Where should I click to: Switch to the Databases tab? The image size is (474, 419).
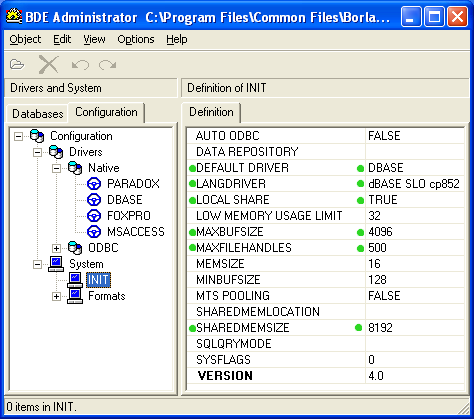click(x=38, y=114)
